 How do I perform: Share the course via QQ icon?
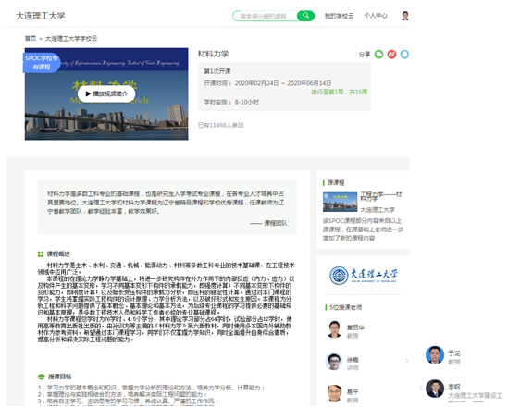pos(404,54)
